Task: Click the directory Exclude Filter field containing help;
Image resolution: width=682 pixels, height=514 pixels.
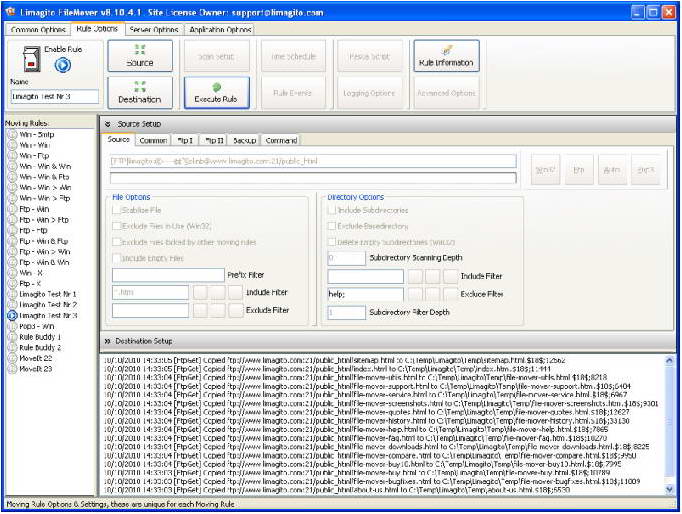Action: coord(365,294)
